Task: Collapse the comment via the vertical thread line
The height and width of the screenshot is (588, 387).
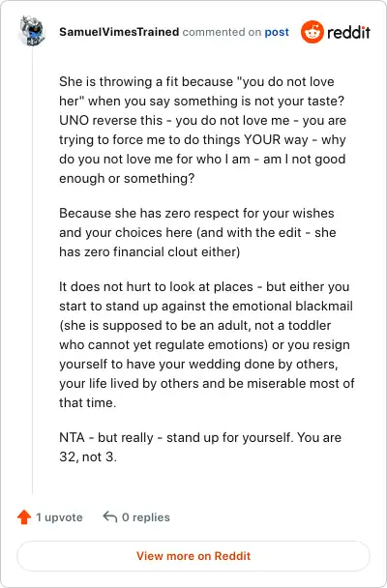Action: 32,270
